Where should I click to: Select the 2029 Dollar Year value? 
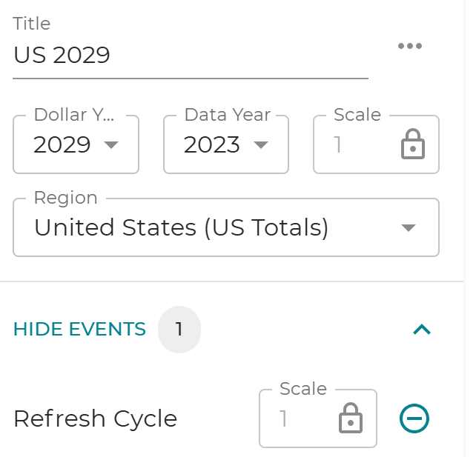(62, 145)
